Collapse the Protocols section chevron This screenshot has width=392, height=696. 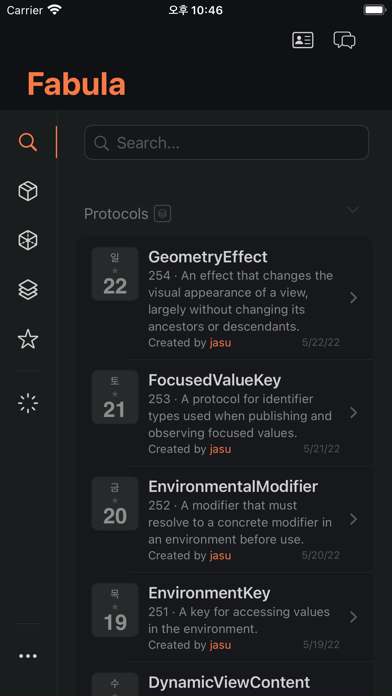point(352,210)
